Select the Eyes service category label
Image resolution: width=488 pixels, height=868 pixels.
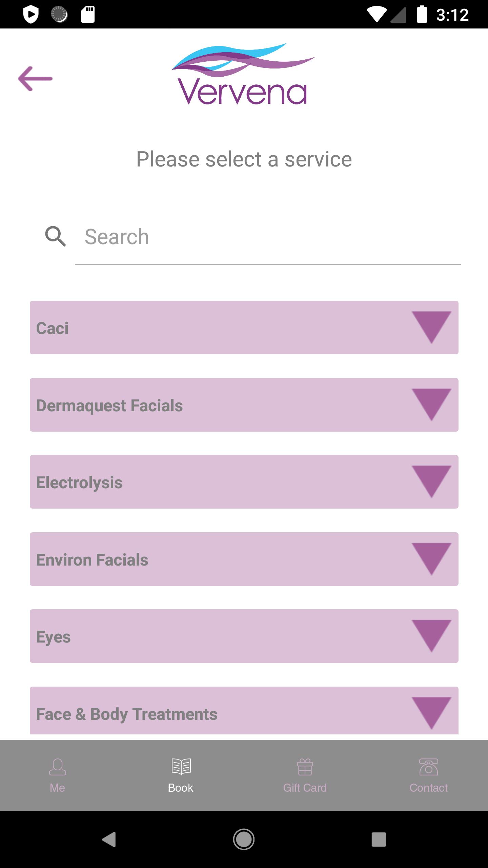(53, 637)
